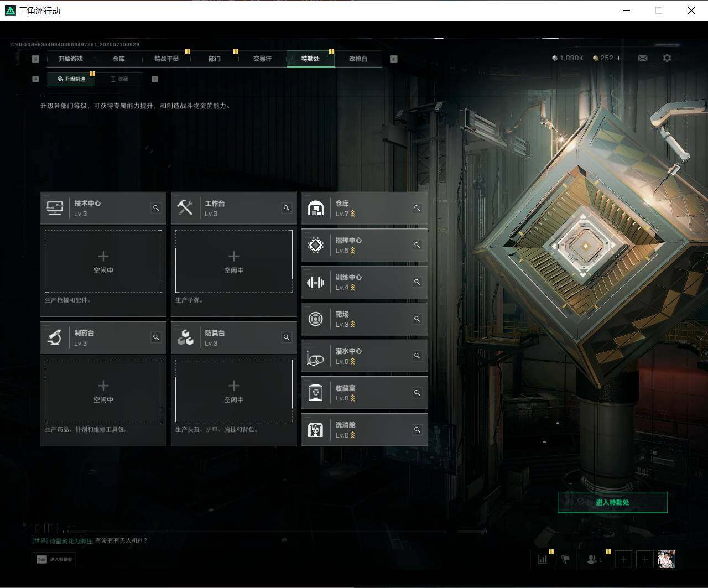Click next-tab key hint right of 改枪台
The image size is (708, 588).
[394, 59]
